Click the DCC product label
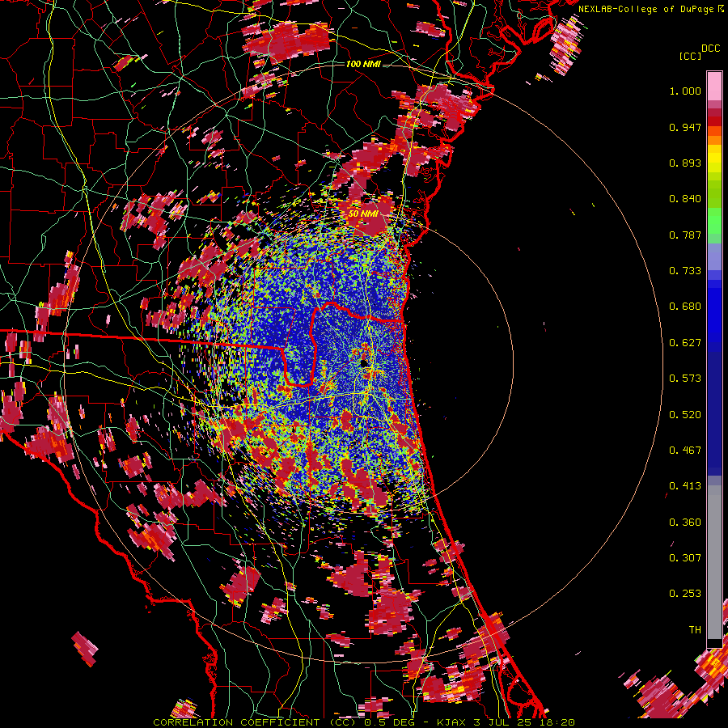This screenshot has width=728, height=728. click(710, 49)
